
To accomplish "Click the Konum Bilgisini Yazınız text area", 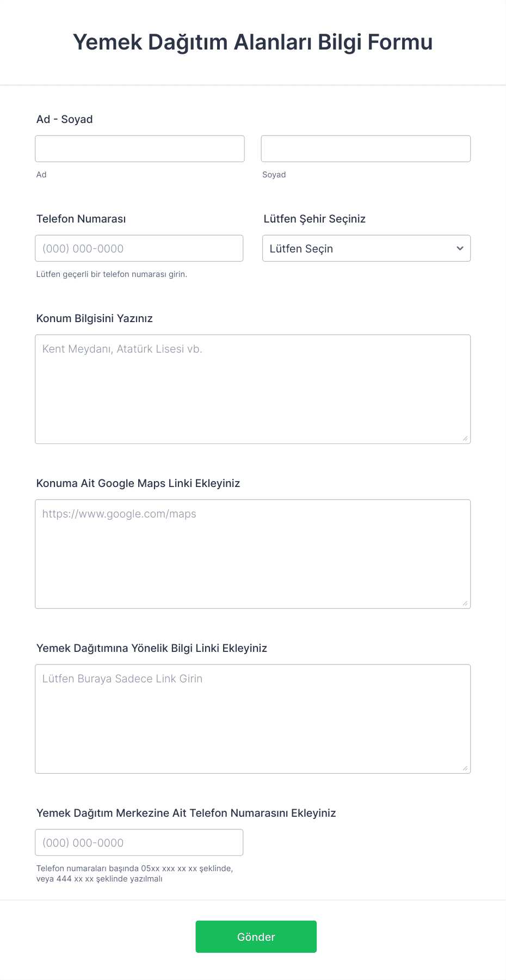I will (252, 389).
